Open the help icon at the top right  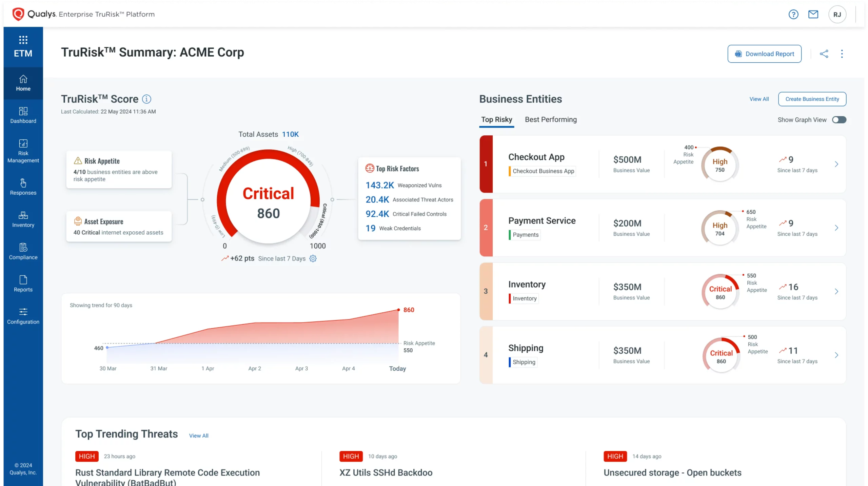click(x=793, y=14)
